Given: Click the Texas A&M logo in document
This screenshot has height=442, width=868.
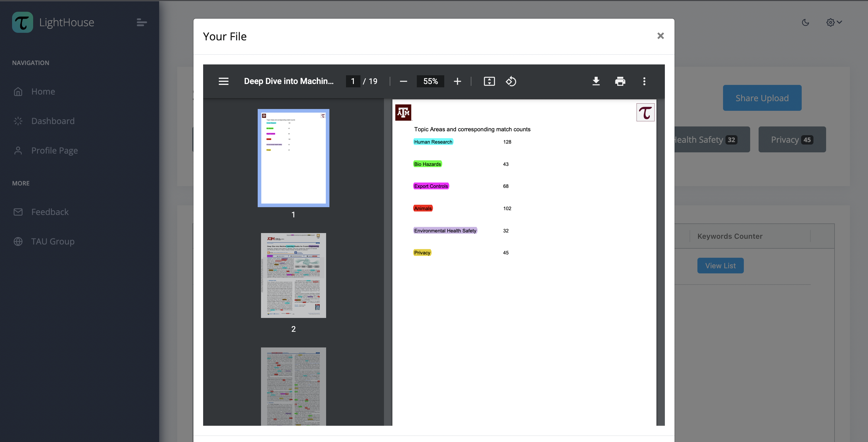Looking at the screenshot, I should tap(403, 112).
